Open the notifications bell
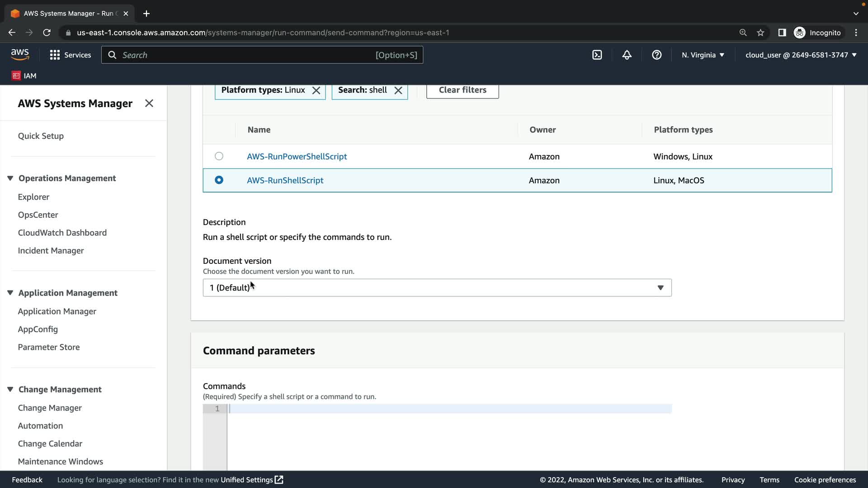 627,55
